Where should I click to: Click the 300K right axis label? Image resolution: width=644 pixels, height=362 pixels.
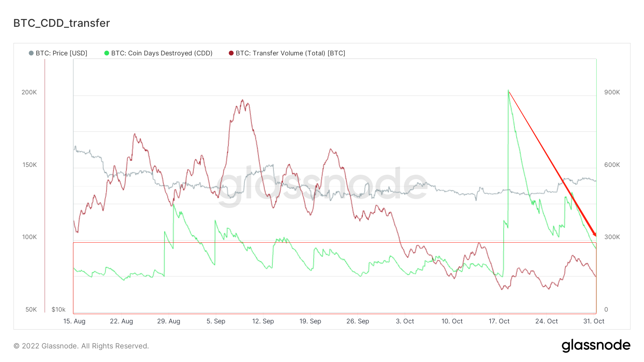[x=612, y=237]
